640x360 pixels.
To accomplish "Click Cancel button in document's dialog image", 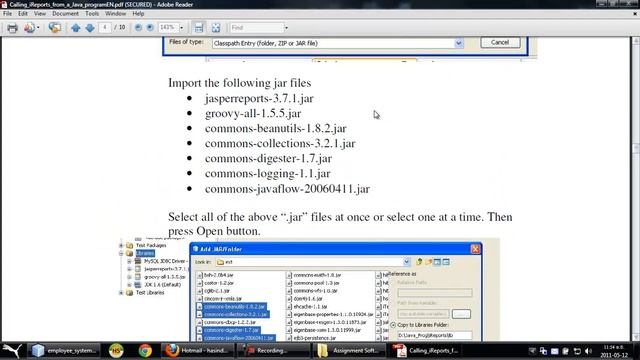I will (500, 42).
